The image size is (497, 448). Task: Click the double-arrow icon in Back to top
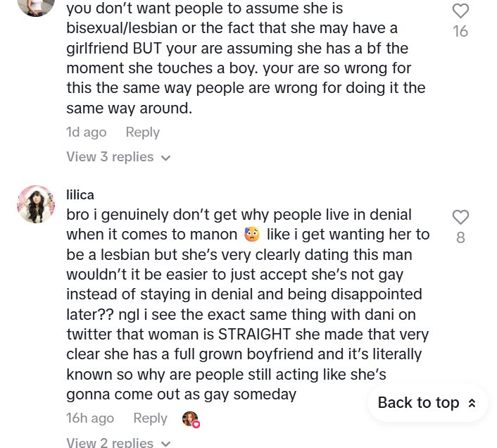pyautogui.click(x=472, y=403)
